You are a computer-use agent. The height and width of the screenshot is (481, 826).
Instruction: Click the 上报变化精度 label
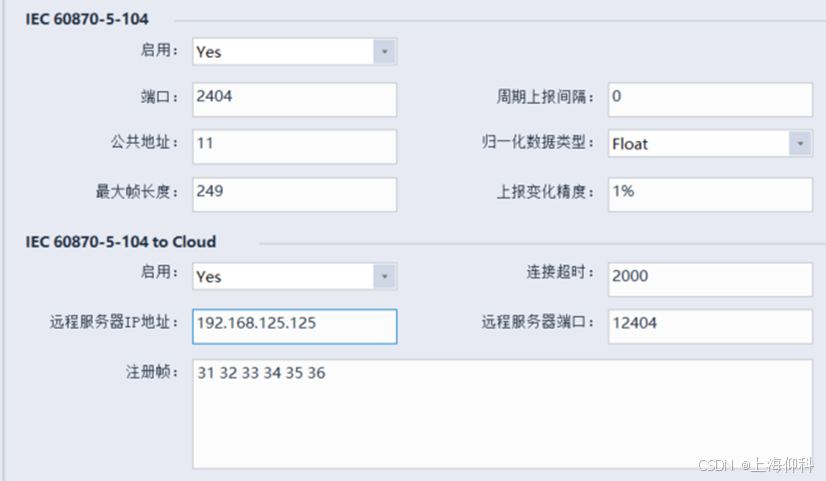(546, 191)
